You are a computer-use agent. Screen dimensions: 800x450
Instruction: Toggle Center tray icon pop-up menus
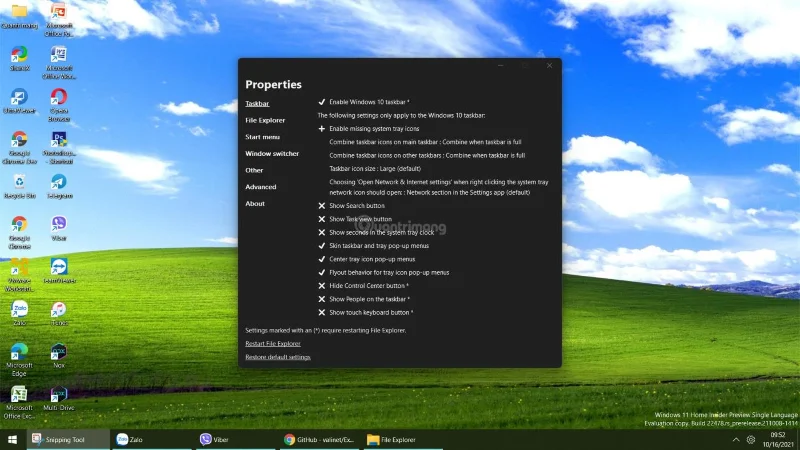[366, 259]
